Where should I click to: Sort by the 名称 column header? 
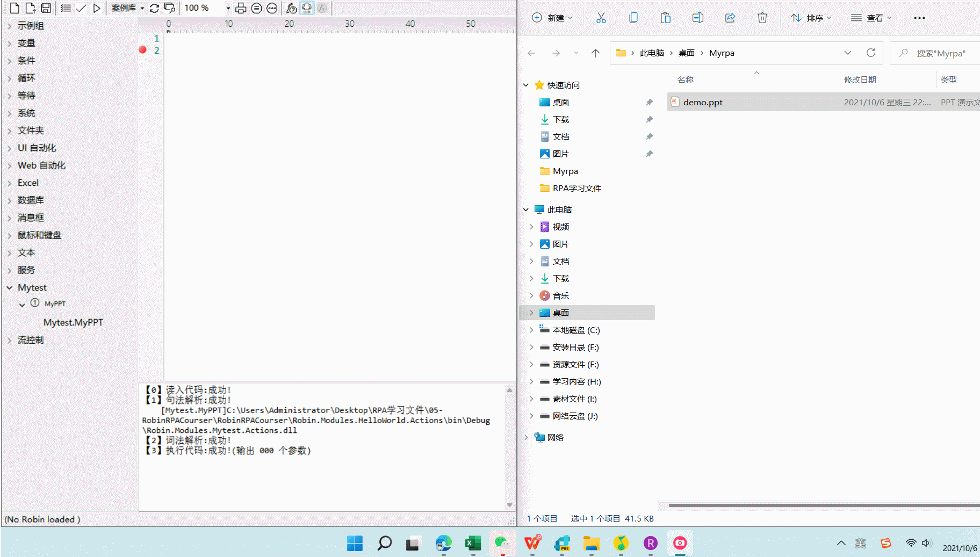tap(686, 79)
